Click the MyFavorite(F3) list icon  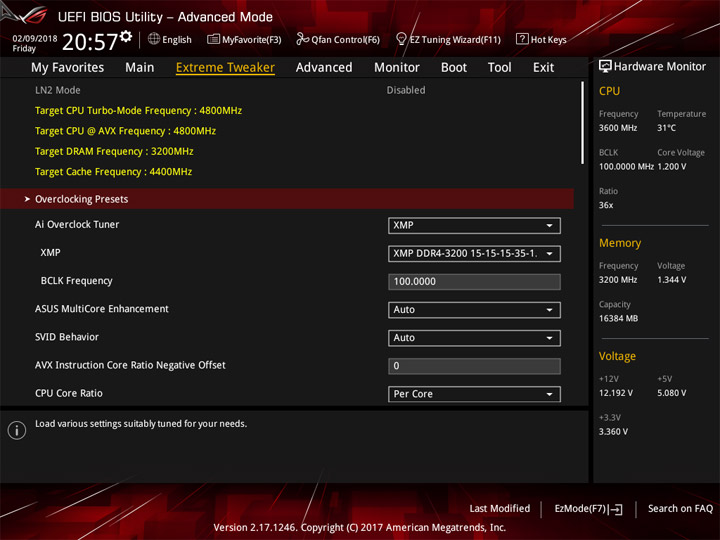tap(213, 39)
